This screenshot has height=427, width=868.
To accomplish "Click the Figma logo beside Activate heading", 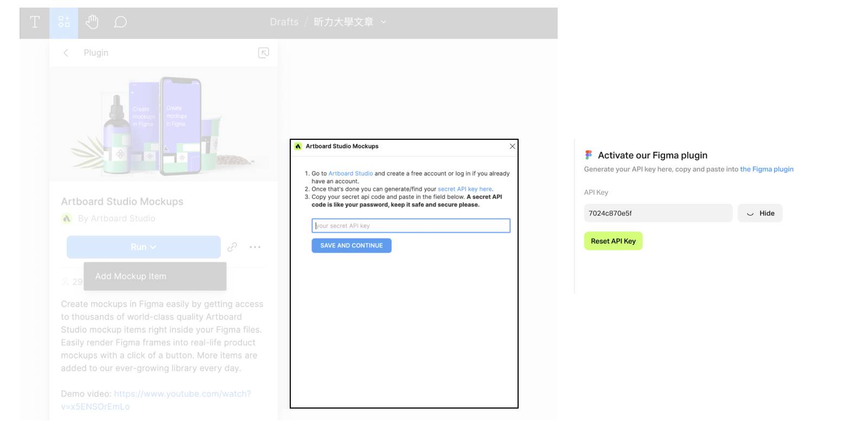I will (589, 155).
